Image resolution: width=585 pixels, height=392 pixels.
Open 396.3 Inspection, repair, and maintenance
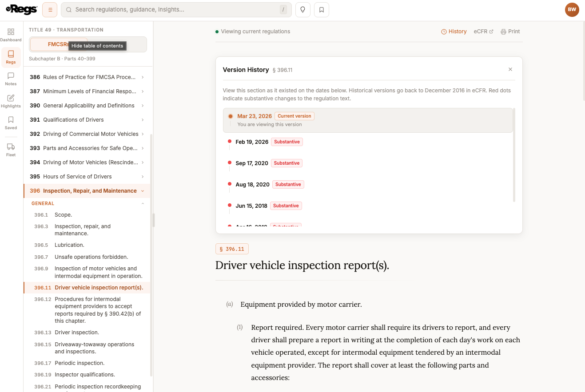[x=87, y=230]
